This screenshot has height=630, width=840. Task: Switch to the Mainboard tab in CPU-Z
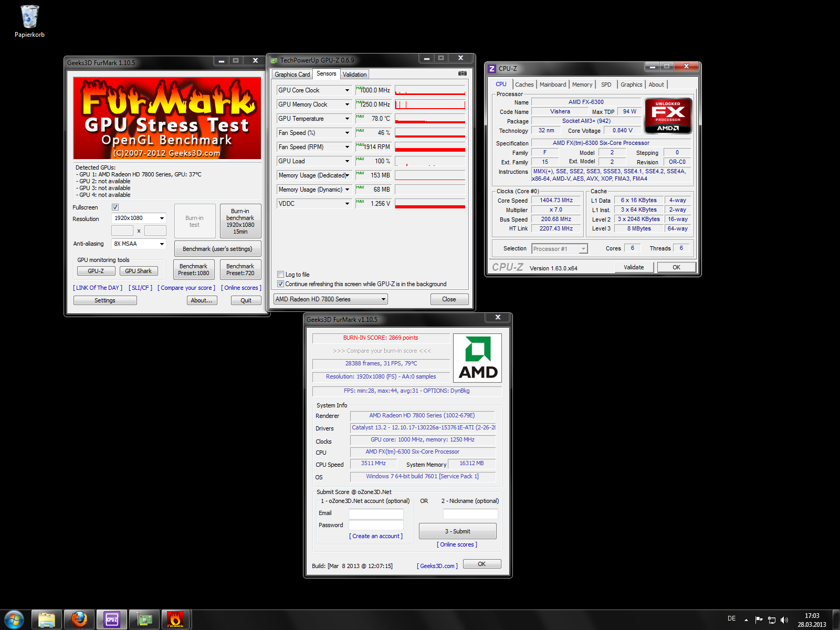click(553, 85)
